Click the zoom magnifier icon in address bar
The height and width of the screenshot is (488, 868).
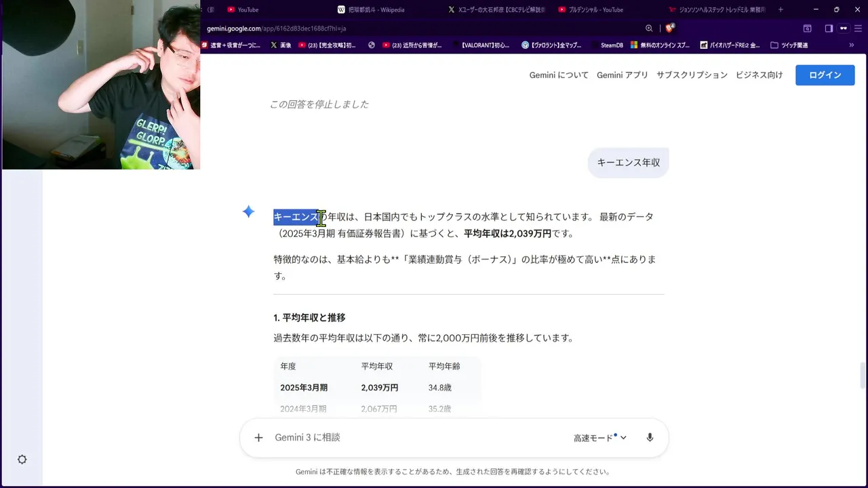pos(649,28)
